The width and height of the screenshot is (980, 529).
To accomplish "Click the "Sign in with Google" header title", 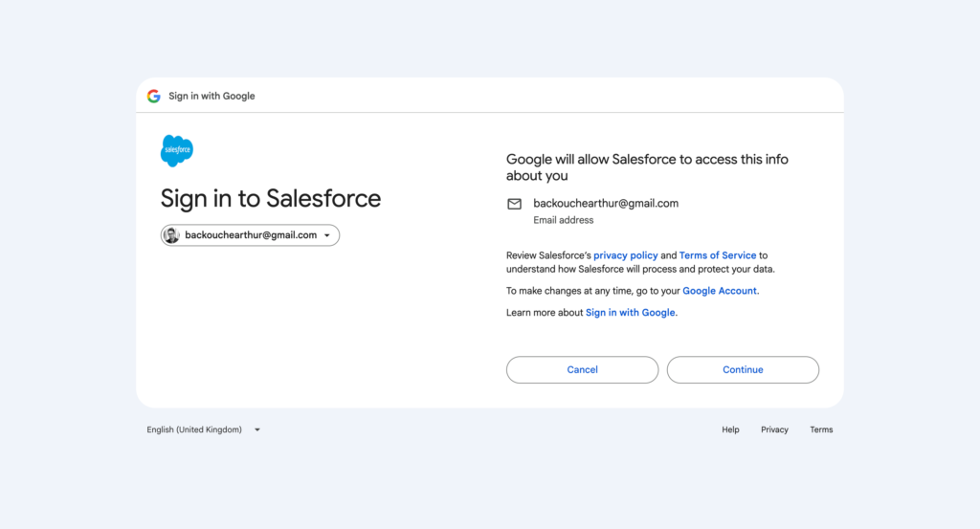I will pos(212,96).
